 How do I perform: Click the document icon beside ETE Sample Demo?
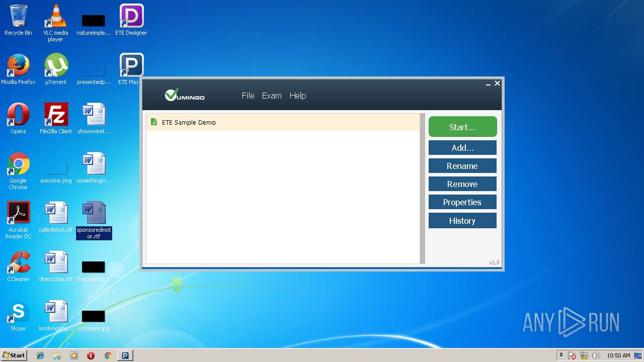pos(154,122)
